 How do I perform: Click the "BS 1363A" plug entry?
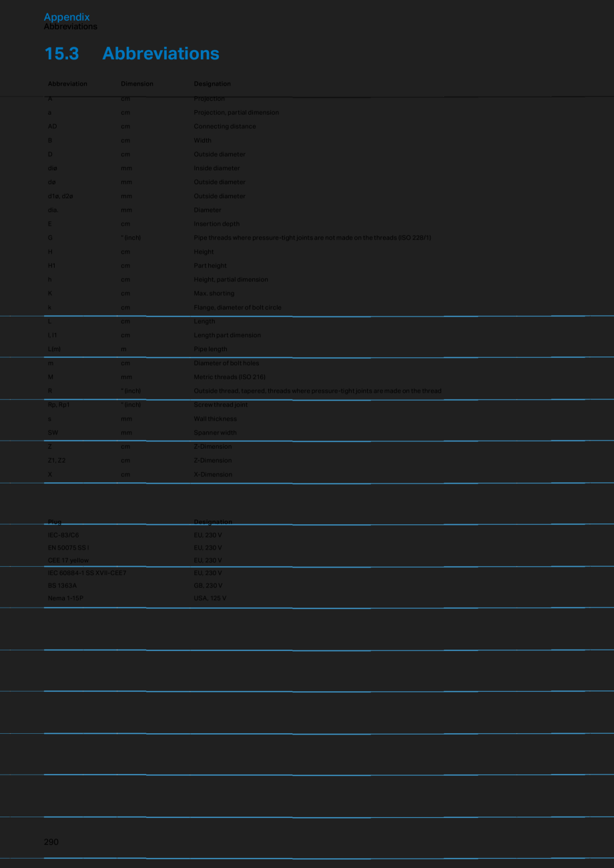tap(62, 585)
